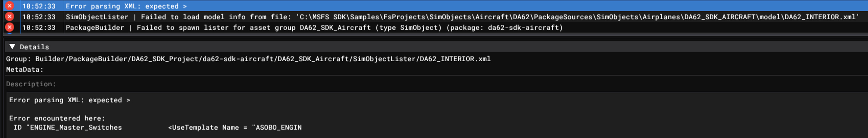Image resolution: width=868 pixels, height=138 pixels.
Task: Click the Group label in the details pane
Action: 18,59
